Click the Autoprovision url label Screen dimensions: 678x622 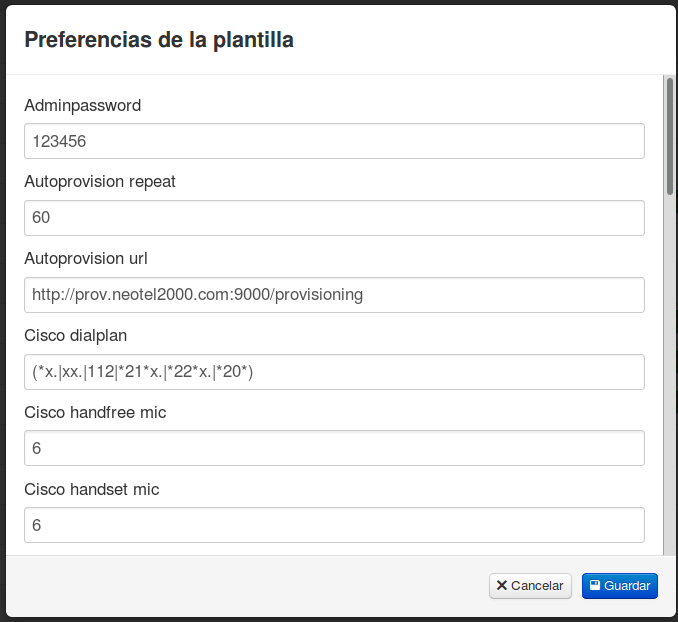(x=86, y=258)
